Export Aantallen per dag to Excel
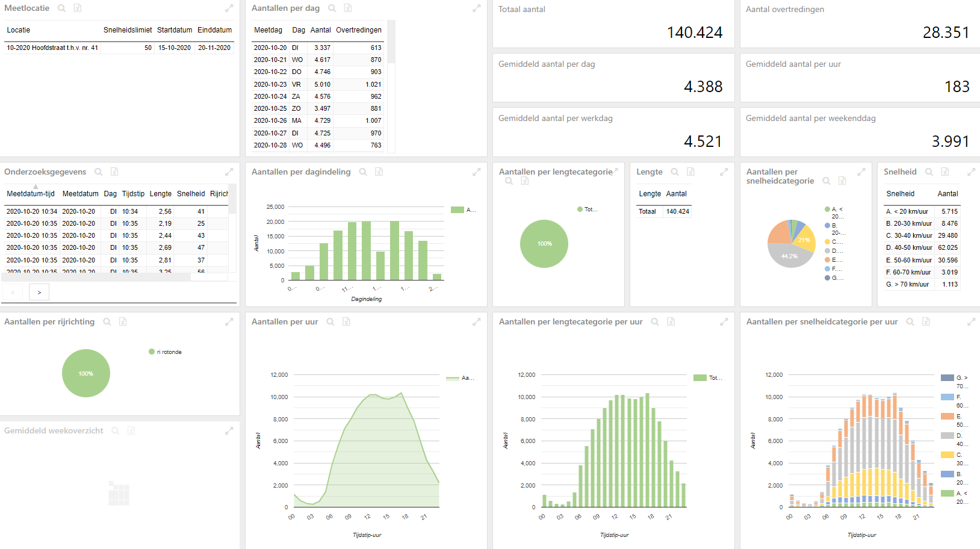This screenshot has width=980, height=549. click(348, 8)
